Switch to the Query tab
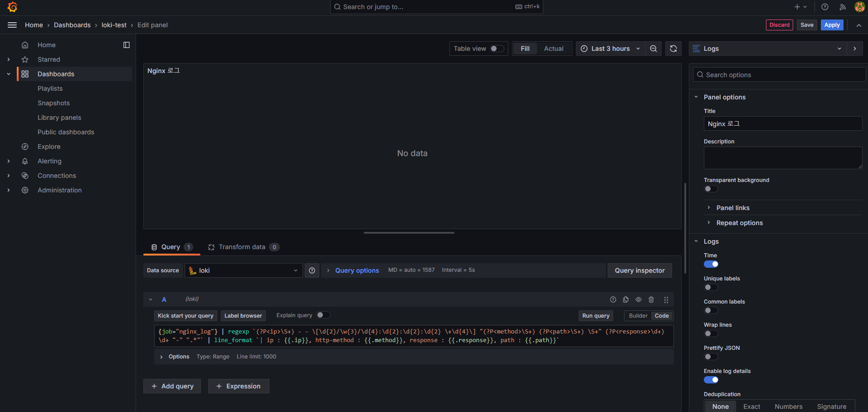The height and width of the screenshot is (412, 868). (171, 247)
